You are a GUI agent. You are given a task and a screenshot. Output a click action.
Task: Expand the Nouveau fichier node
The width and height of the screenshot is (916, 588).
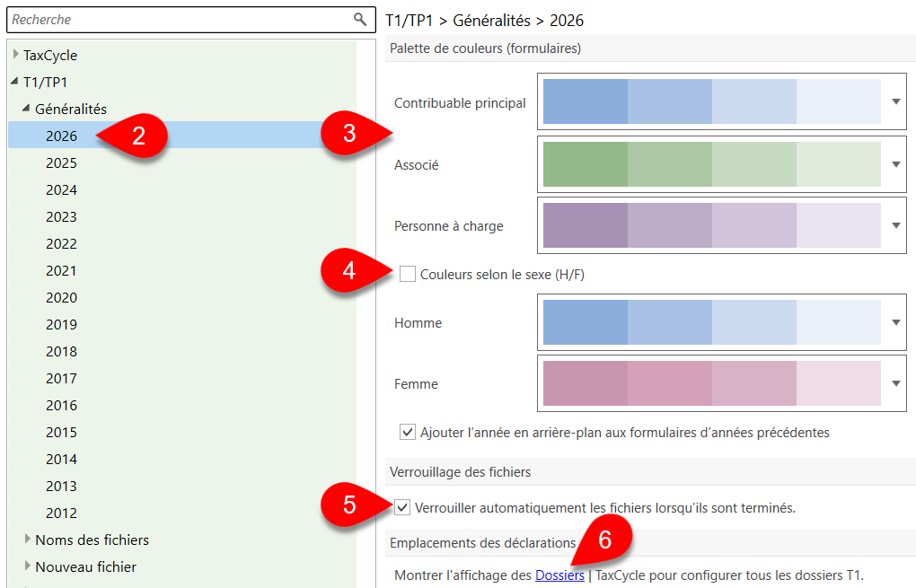coord(28,566)
